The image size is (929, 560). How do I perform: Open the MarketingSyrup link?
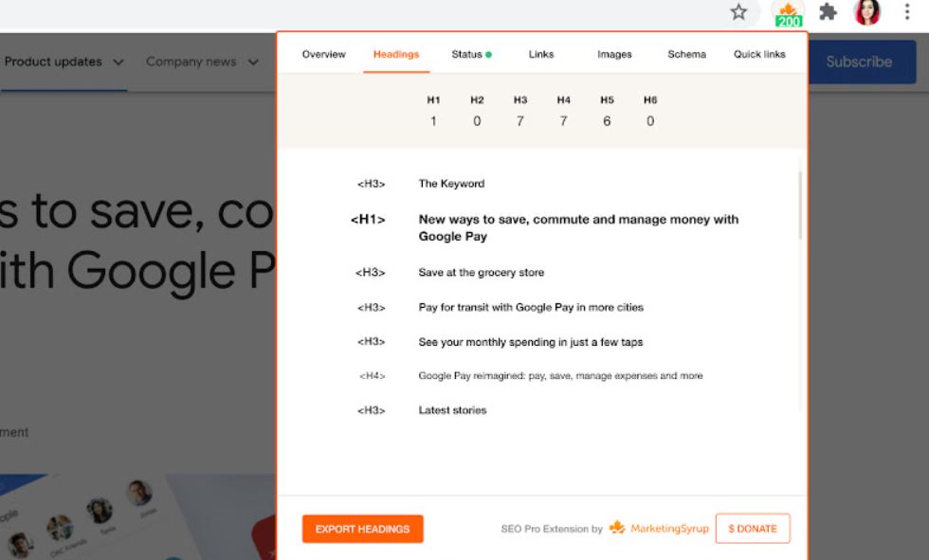[x=669, y=529]
